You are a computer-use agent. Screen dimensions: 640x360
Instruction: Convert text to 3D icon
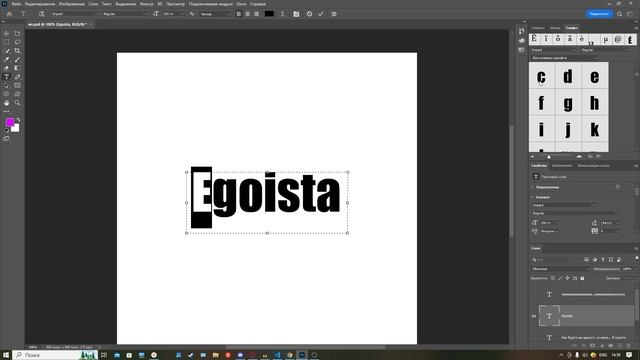click(x=333, y=14)
